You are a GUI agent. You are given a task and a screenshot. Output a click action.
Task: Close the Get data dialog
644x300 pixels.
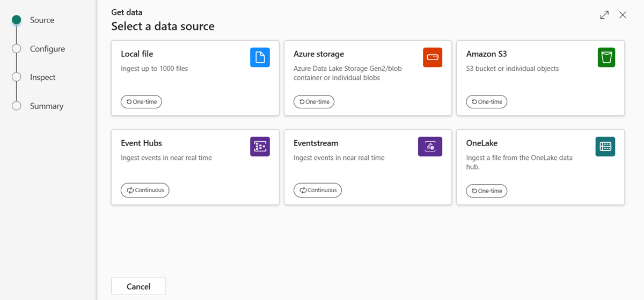(x=623, y=15)
